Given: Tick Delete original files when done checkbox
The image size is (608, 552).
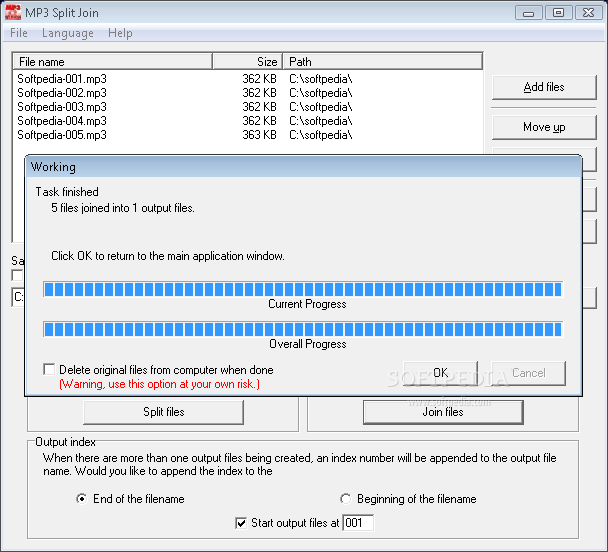Looking at the screenshot, I should click(x=49, y=369).
